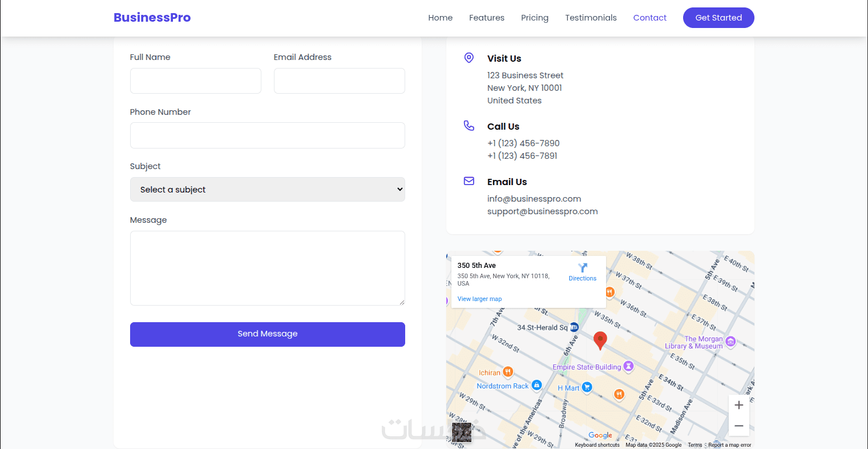Screen dimensions: 868x449
Task: Click the Full Name input field
Action: (195, 81)
